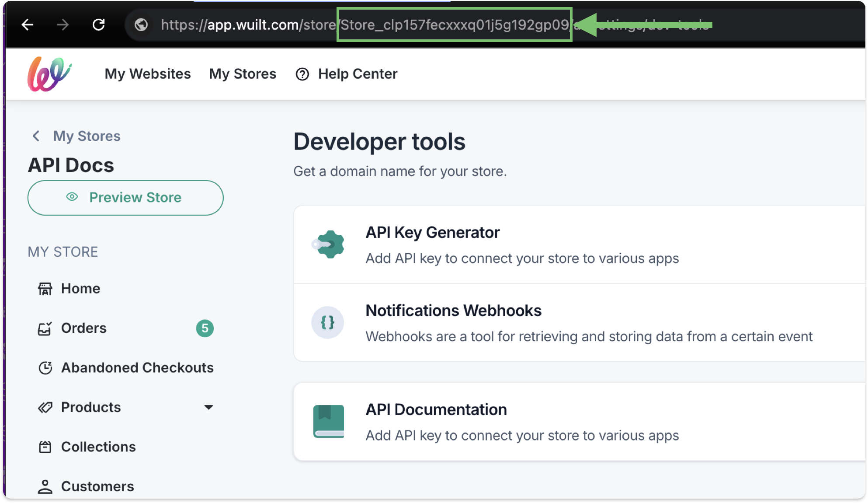Click the API Key Generator gear icon
Image resolution: width=868 pixels, height=503 pixels.
tap(328, 244)
